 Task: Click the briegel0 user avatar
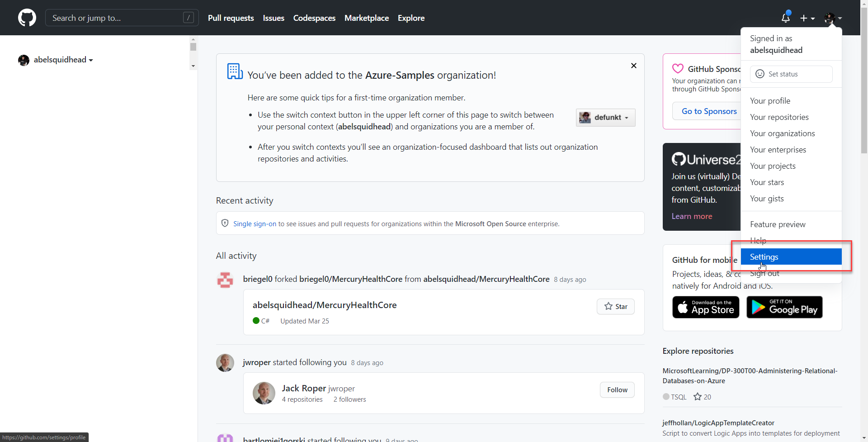(225, 280)
